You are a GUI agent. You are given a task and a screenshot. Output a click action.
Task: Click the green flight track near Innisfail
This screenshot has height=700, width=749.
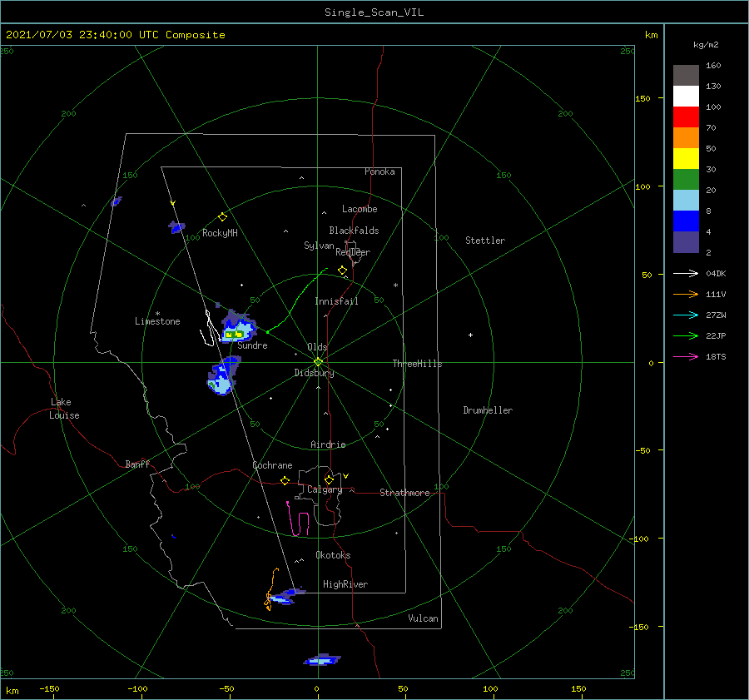pos(296,300)
